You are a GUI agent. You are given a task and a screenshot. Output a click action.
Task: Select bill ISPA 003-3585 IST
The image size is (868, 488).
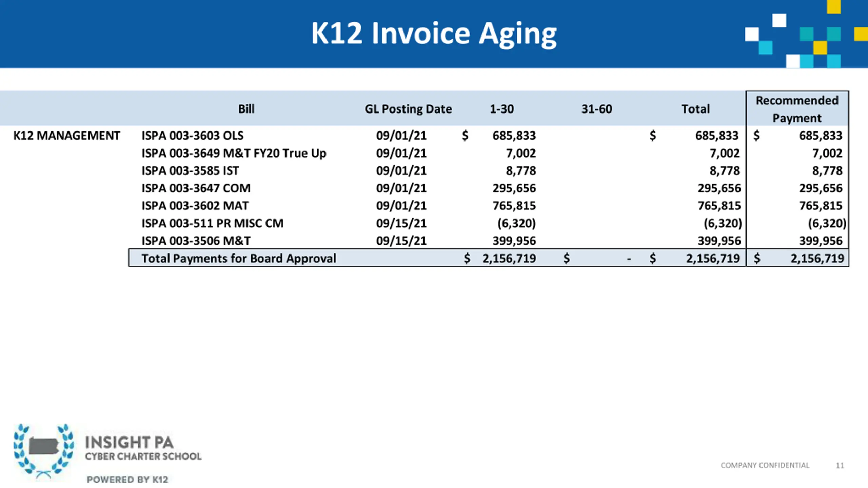click(x=190, y=170)
